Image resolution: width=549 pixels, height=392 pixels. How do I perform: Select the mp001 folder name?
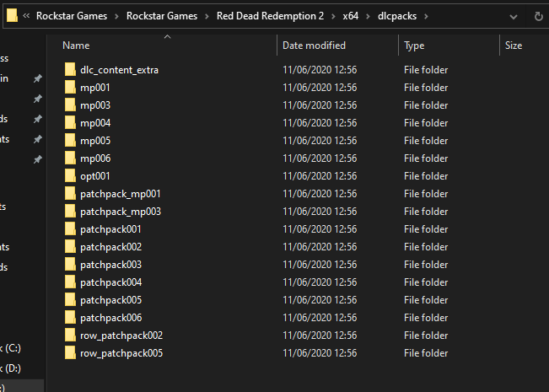[95, 88]
